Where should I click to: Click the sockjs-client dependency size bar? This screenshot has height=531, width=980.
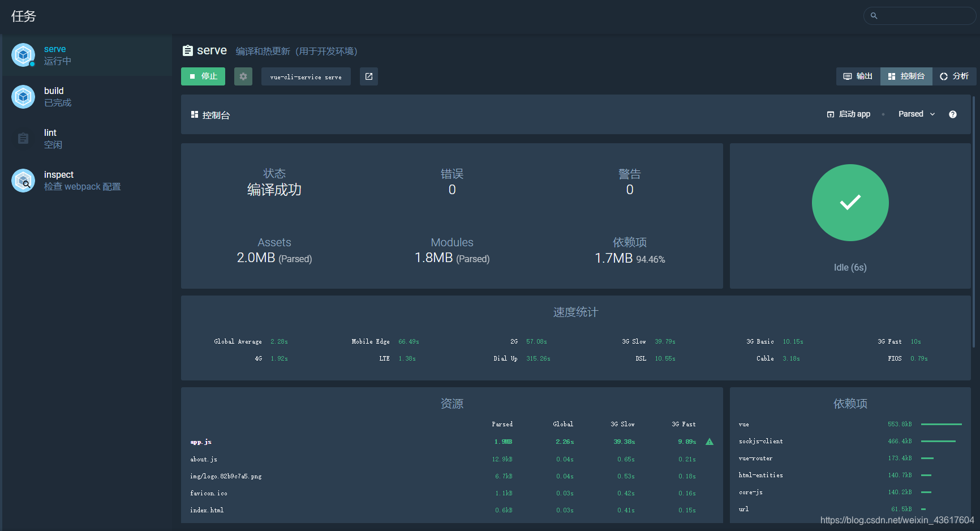938,441
